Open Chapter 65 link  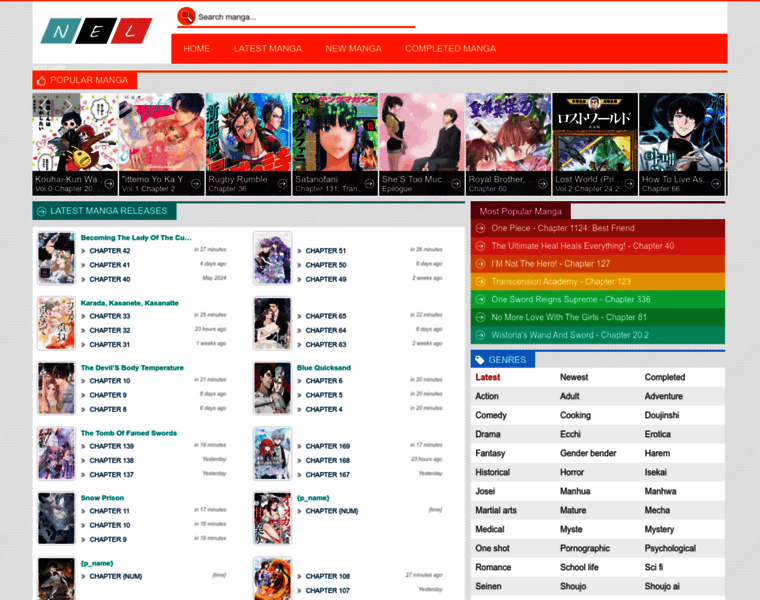click(326, 316)
